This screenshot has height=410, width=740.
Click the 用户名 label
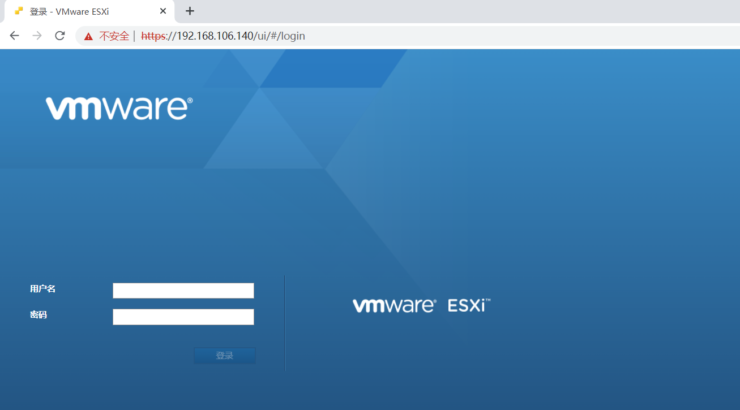tap(42, 289)
